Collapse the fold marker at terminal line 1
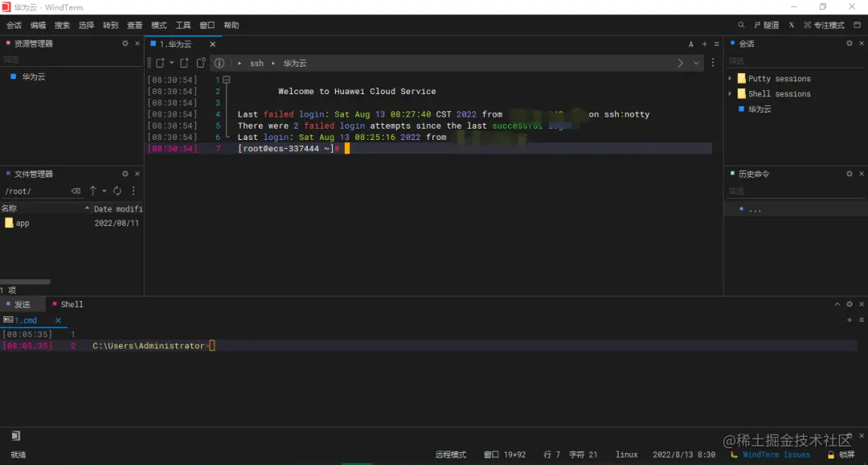 226,80
